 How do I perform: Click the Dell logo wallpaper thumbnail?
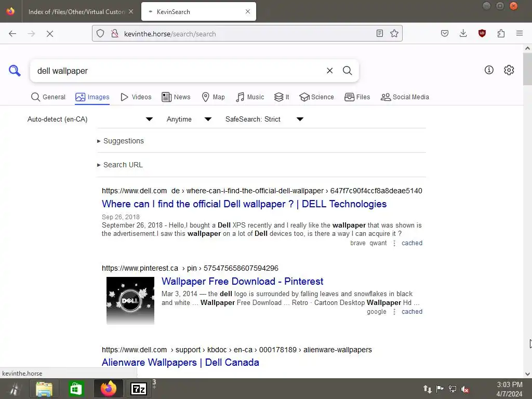130,301
